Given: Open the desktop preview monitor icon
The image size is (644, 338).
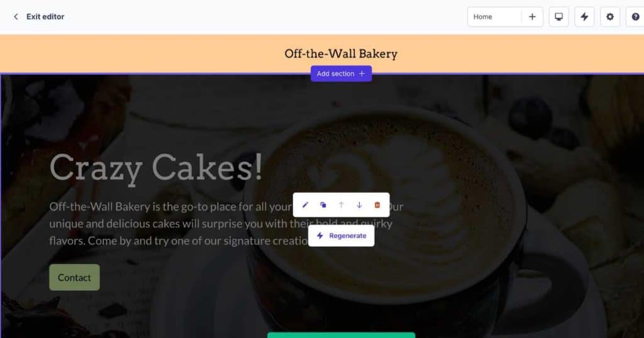Looking at the screenshot, I should point(559,17).
